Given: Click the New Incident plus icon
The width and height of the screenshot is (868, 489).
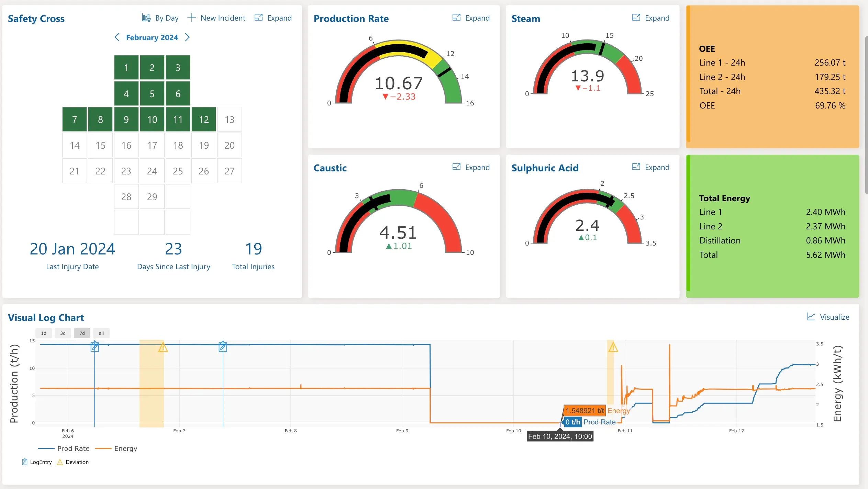Looking at the screenshot, I should pos(191,18).
